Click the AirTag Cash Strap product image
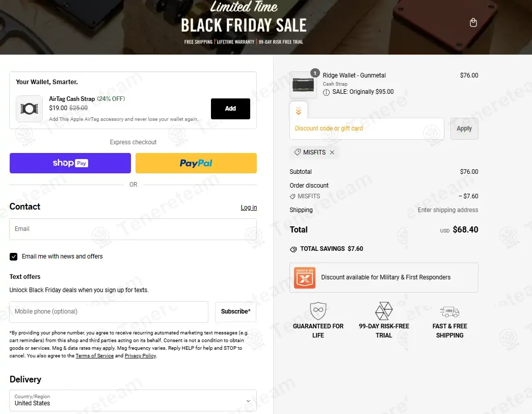Viewport: 532px width, 414px height. [x=29, y=109]
